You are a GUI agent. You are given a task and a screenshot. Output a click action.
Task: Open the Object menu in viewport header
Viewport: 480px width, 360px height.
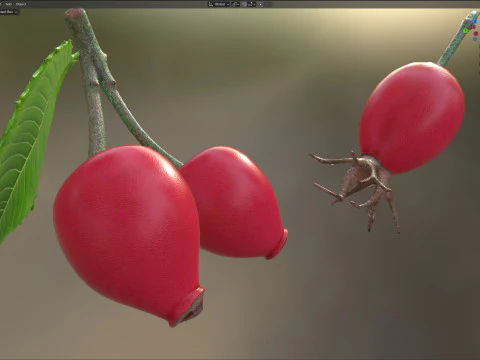pos(21,4)
